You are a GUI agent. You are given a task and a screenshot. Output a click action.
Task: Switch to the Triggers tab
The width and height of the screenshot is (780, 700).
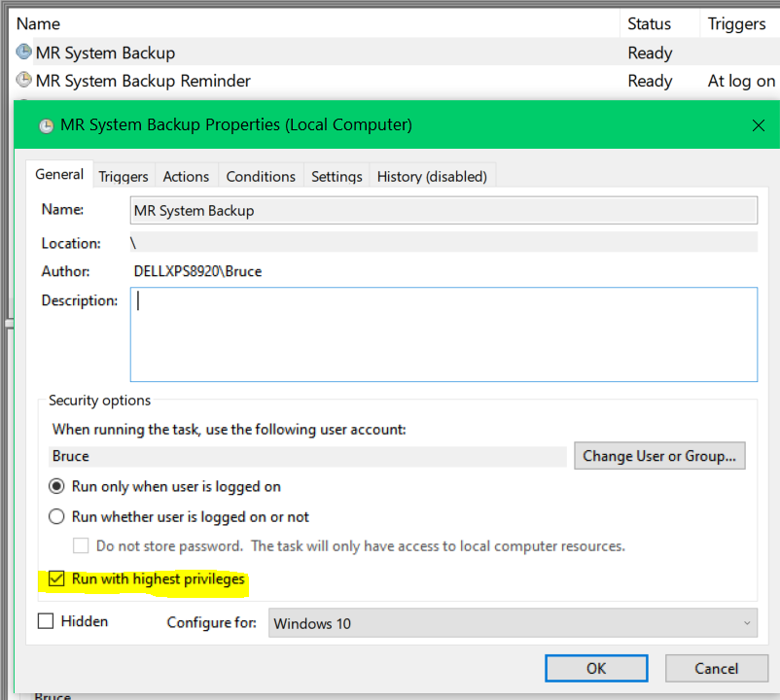tap(124, 176)
